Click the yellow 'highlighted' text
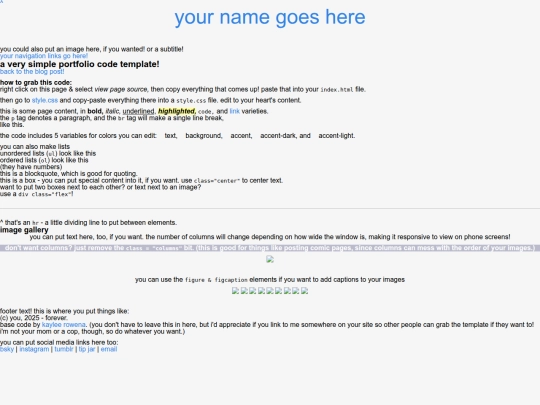Screen dimensions: 540x405 (x=177, y=111)
